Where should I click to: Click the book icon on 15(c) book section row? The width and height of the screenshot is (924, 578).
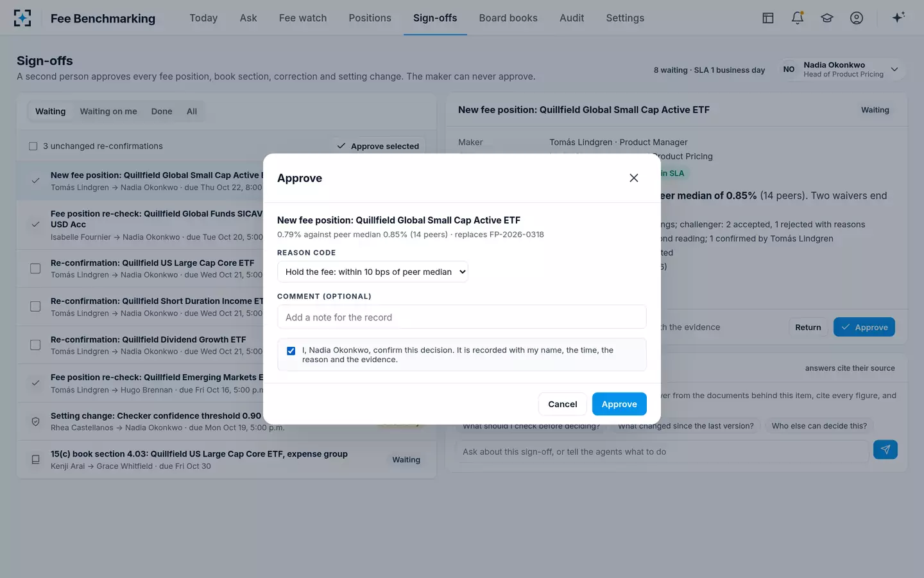35,460
